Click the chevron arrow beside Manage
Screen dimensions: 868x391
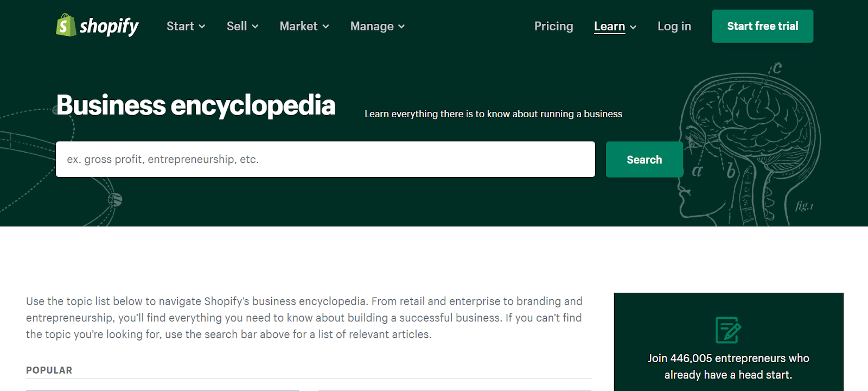pyautogui.click(x=401, y=27)
